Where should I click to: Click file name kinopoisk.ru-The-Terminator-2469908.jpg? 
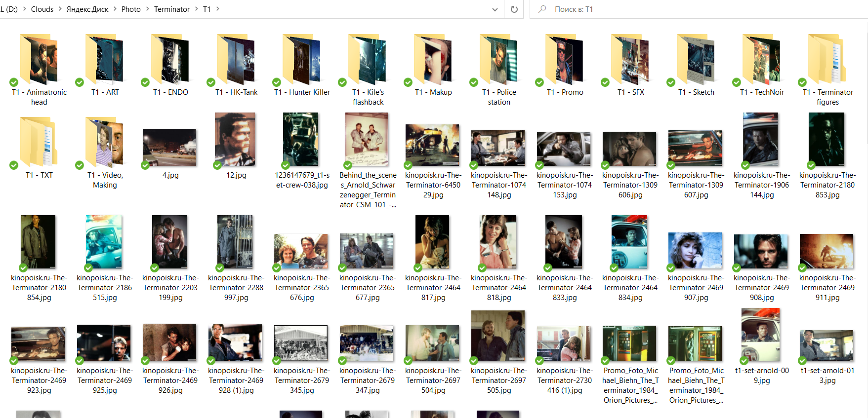[x=762, y=288]
